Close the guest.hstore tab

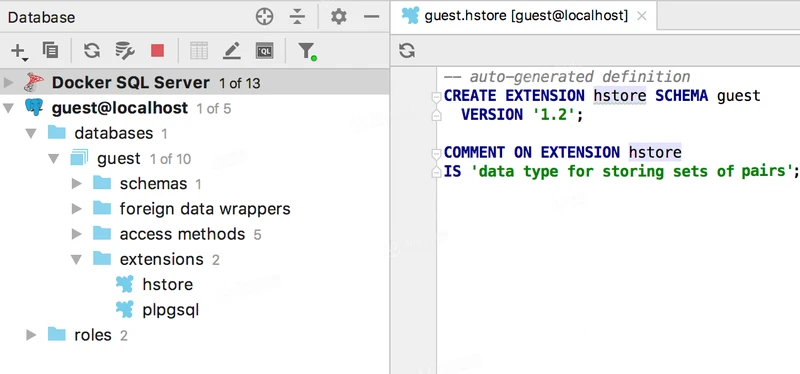tap(642, 16)
